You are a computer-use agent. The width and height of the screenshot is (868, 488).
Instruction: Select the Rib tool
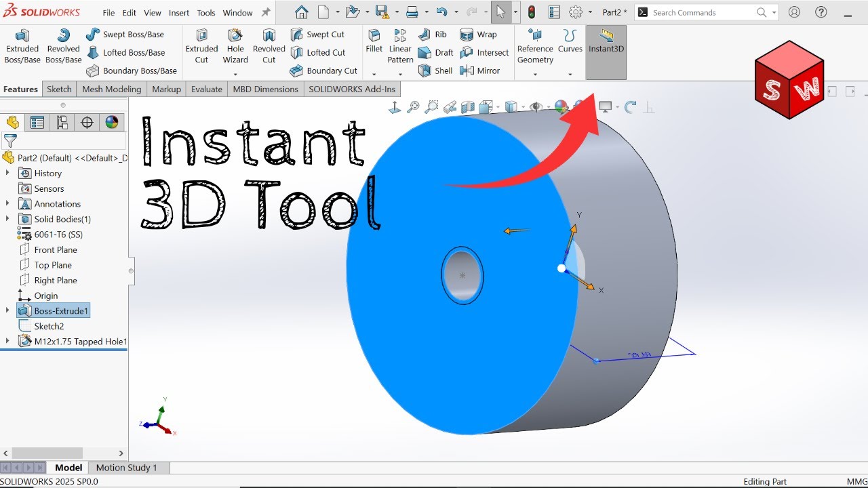click(433, 35)
